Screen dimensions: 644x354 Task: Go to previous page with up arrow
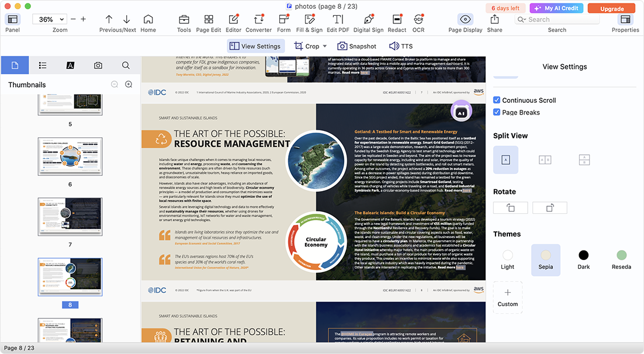(109, 19)
